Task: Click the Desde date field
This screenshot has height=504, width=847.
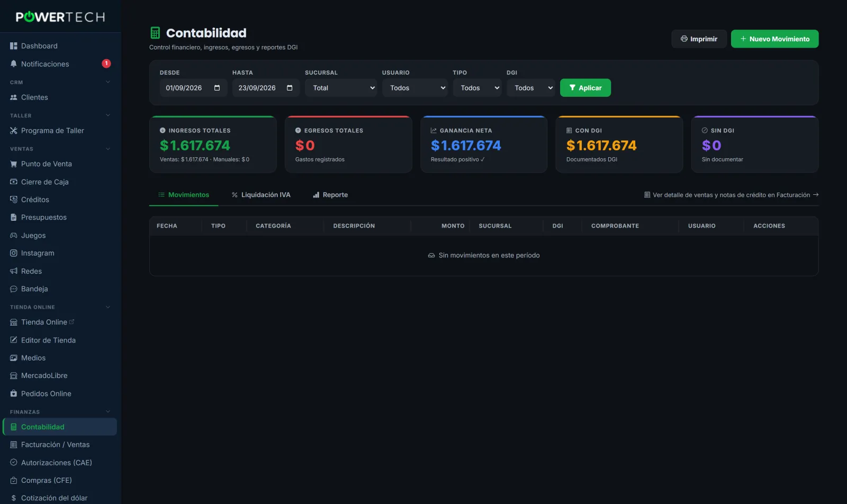Action: pyautogui.click(x=193, y=88)
